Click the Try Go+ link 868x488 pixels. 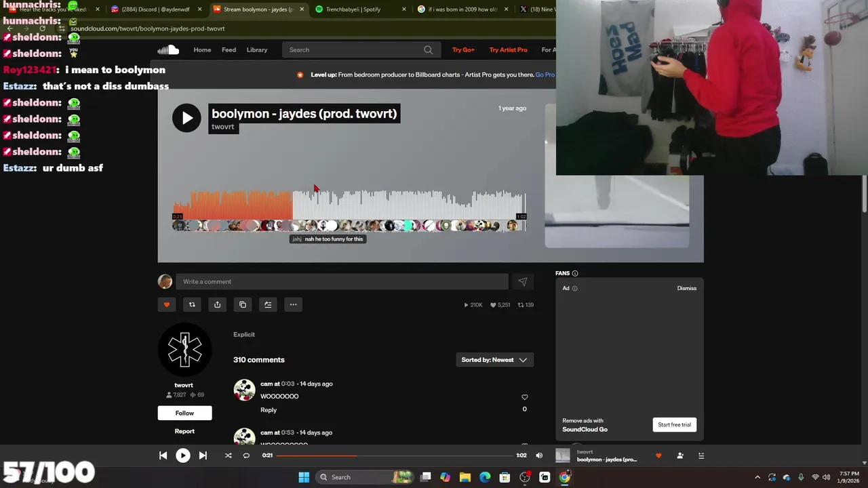coord(463,49)
